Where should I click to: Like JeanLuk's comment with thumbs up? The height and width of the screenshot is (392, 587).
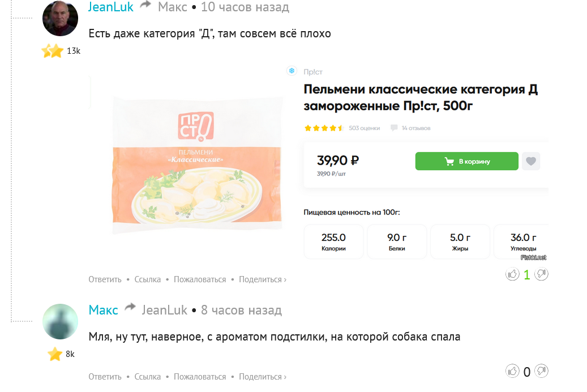[x=512, y=274]
